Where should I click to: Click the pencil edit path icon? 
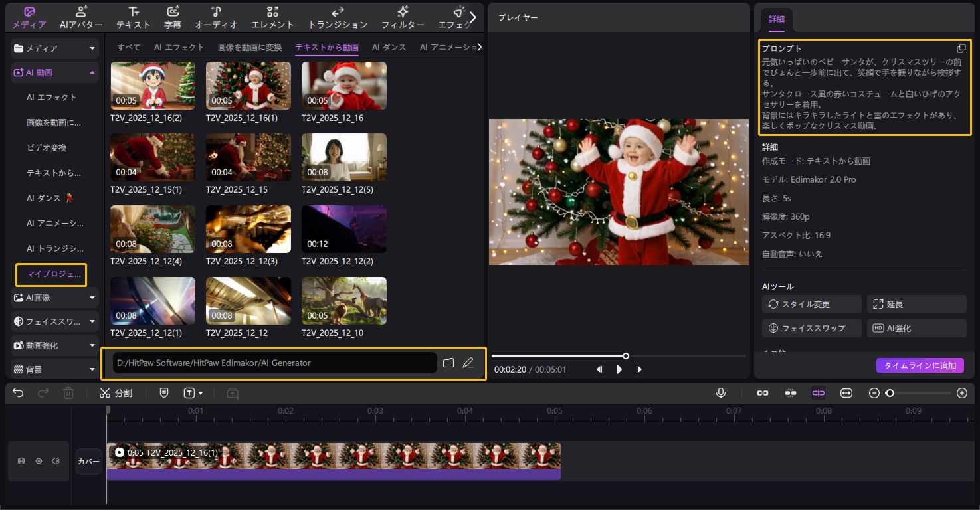coord(468,363)
